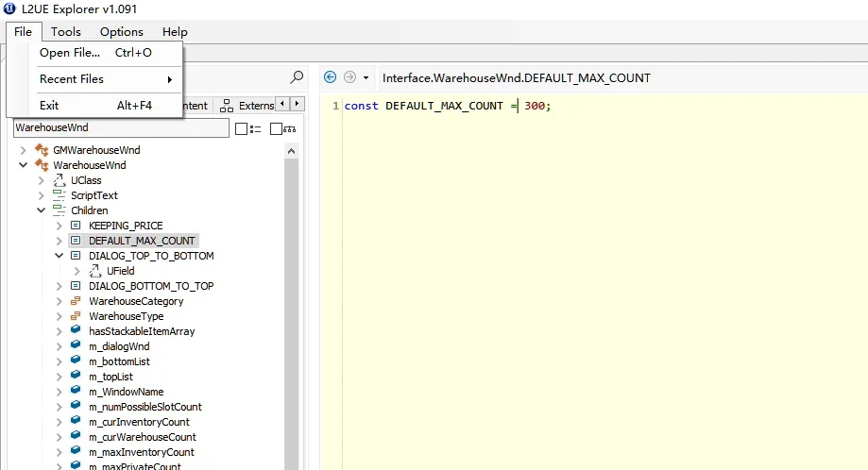868x470 pixels.
Task: Click the DEFAULT_MAX_COUNT constant icon
Action: [76, 240]
